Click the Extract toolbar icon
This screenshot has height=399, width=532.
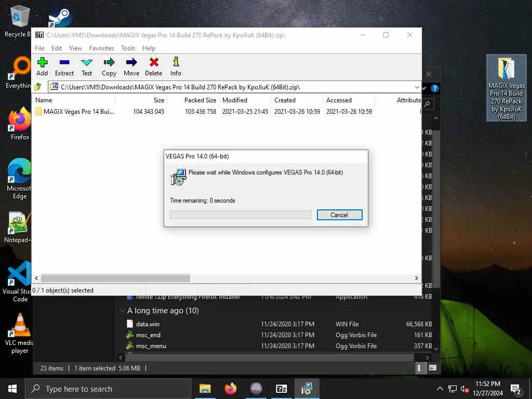tap(64, 66)
